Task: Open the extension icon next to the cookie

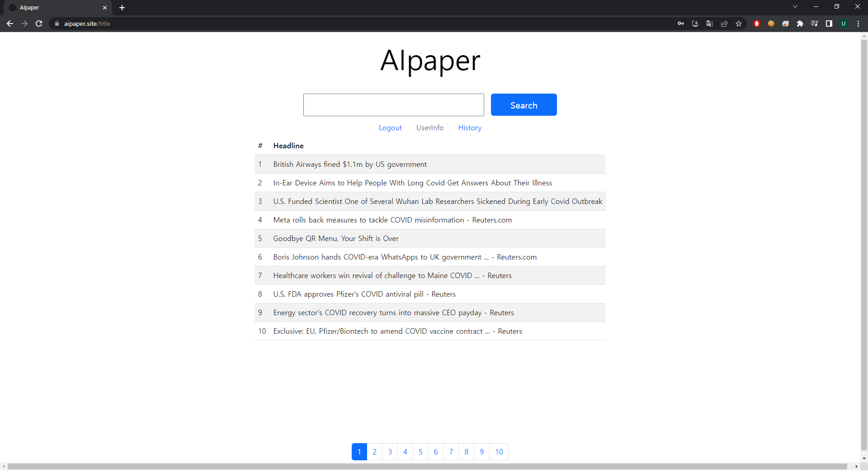Action: pos(786,24)
